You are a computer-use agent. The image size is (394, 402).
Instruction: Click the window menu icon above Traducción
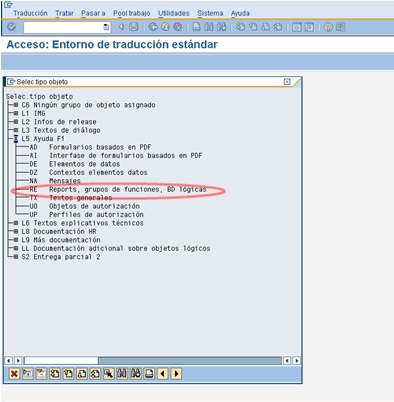pos(8,4)
